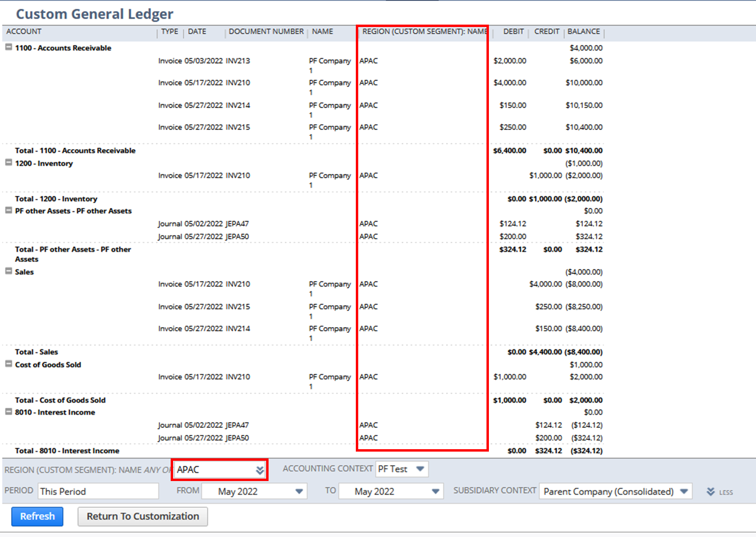The image size is (756, 537).
Task: Click Return To Customization button
Action: (143, 516)
